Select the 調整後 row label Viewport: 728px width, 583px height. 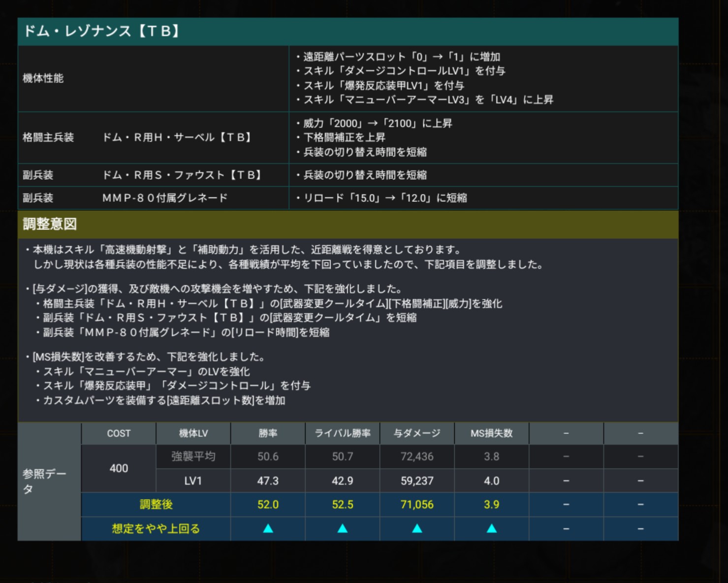156,504
